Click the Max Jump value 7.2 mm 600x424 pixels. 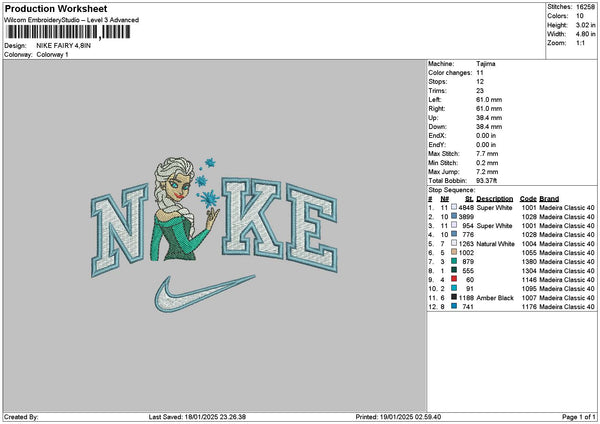(487, 172)
